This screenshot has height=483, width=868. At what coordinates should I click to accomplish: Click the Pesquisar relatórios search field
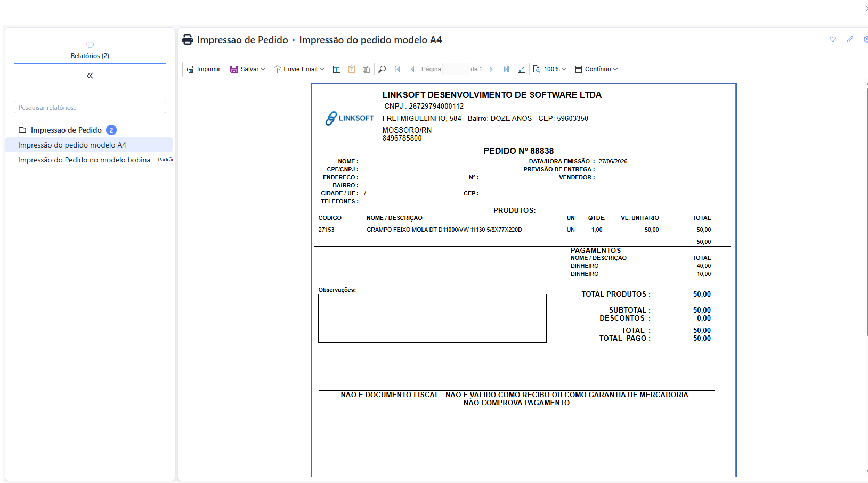click(90, 107)
